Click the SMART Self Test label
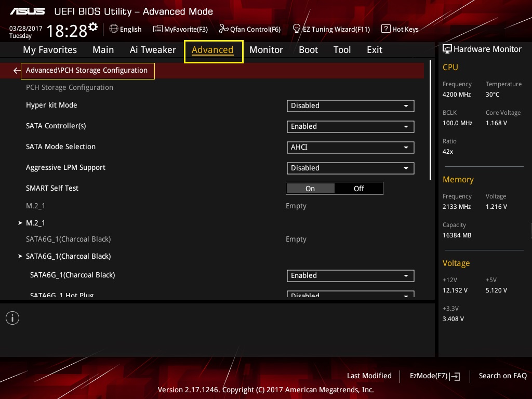 [52, 188]
